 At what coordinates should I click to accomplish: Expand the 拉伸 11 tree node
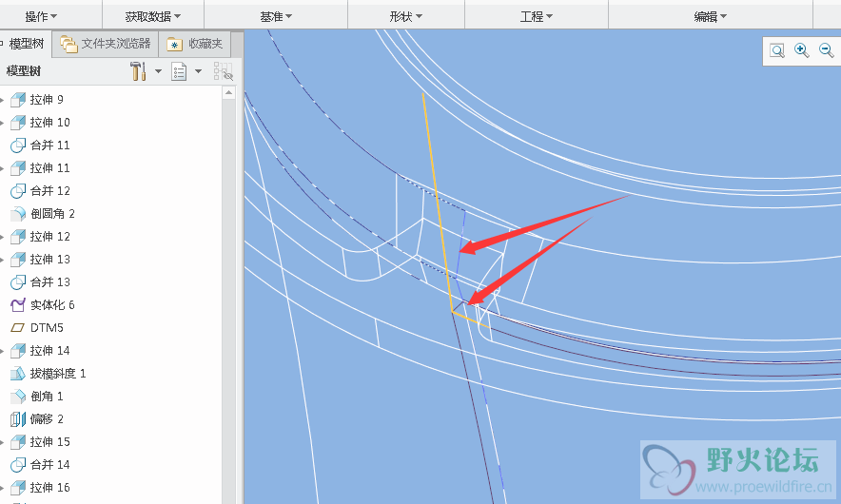(x=2, y=169)
